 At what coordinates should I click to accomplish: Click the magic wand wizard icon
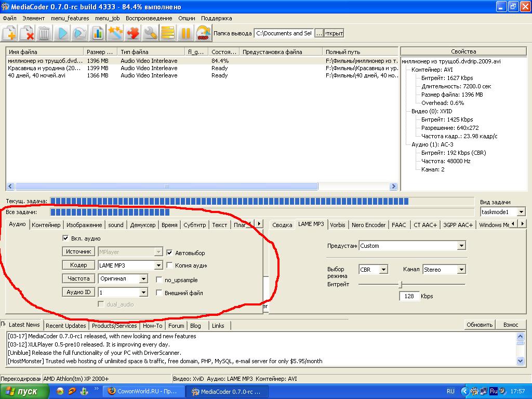(115, 33)
